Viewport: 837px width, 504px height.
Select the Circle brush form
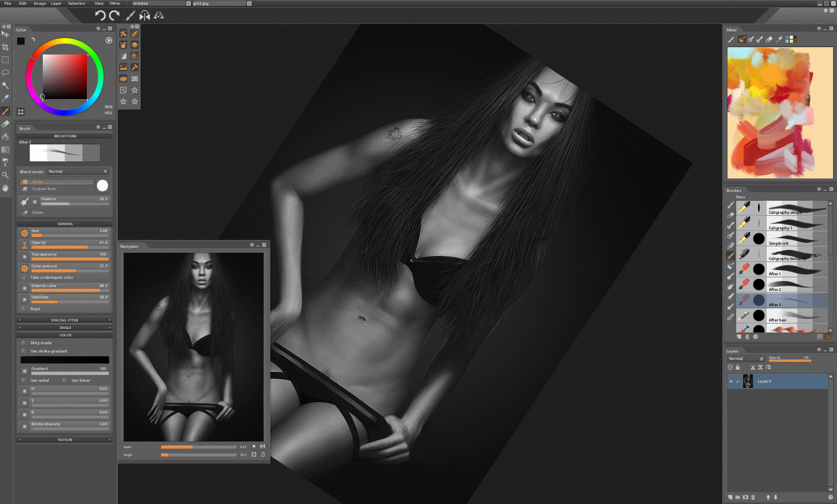point(58,182)
